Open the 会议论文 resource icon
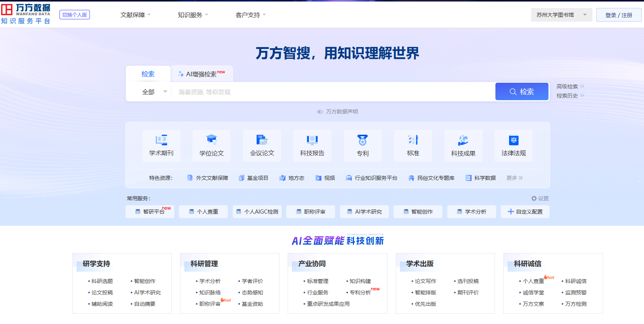This screenshot has height=324, width=644. coord(262,140)
